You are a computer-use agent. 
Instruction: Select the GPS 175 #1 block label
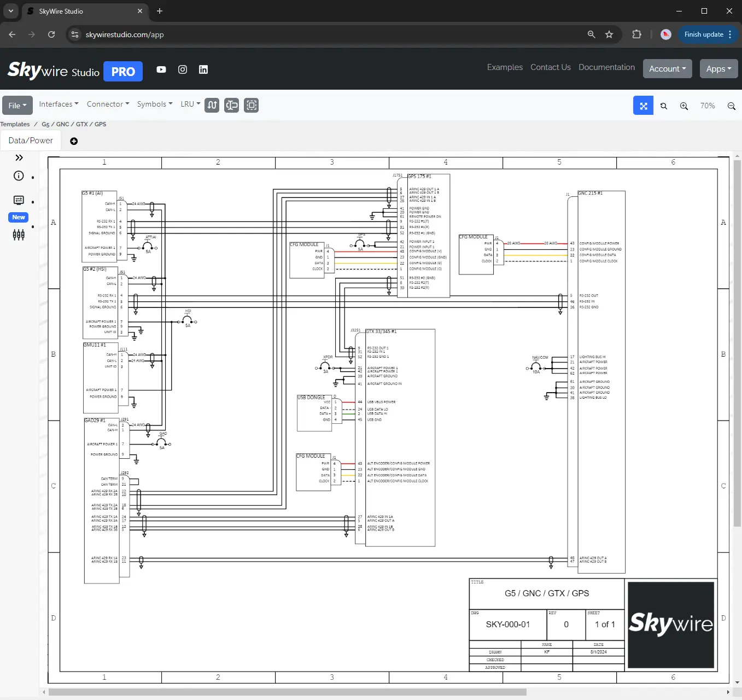(419, 176)
